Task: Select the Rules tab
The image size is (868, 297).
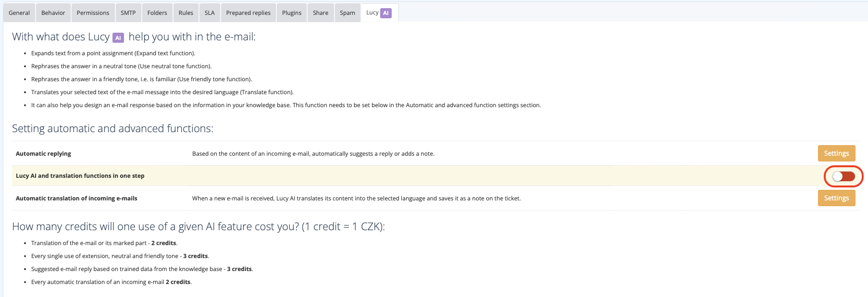Action: coord(186,13)
